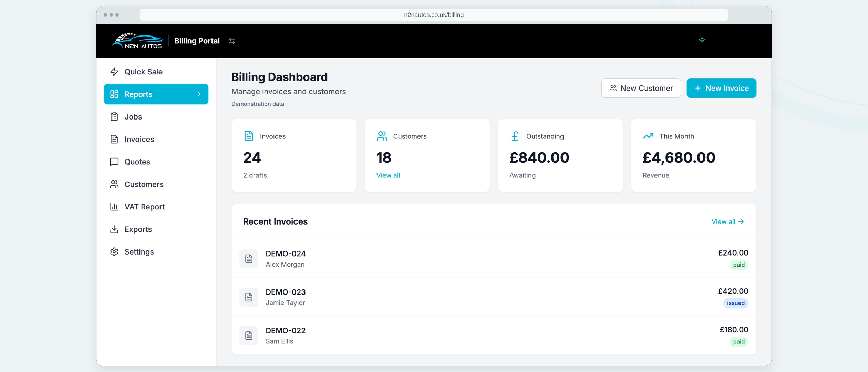
Task: Click the browser address bar
Action: pyautogui.click(x=434, y=15)
